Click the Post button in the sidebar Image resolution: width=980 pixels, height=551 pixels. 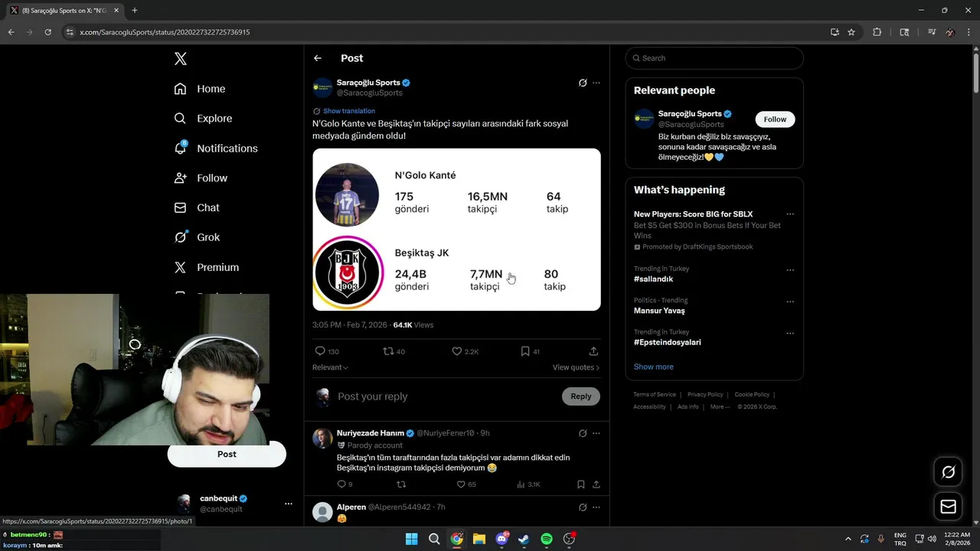[227, 454]
